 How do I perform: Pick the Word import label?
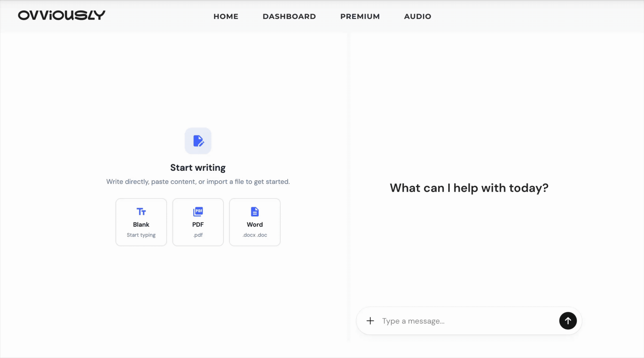pos(255,225)
